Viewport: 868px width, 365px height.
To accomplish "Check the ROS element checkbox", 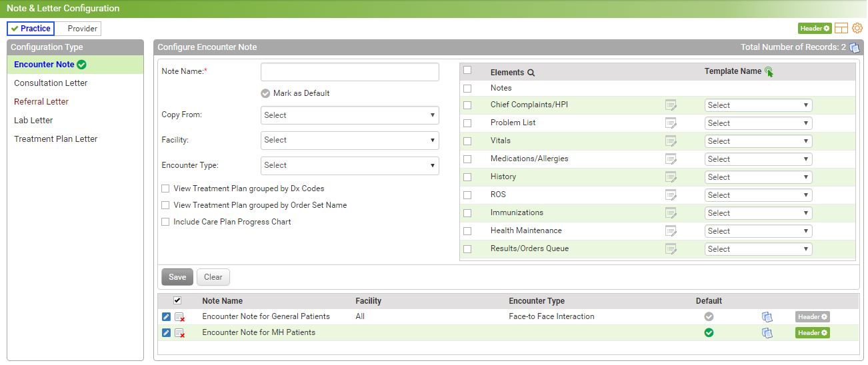I will 467,195.
